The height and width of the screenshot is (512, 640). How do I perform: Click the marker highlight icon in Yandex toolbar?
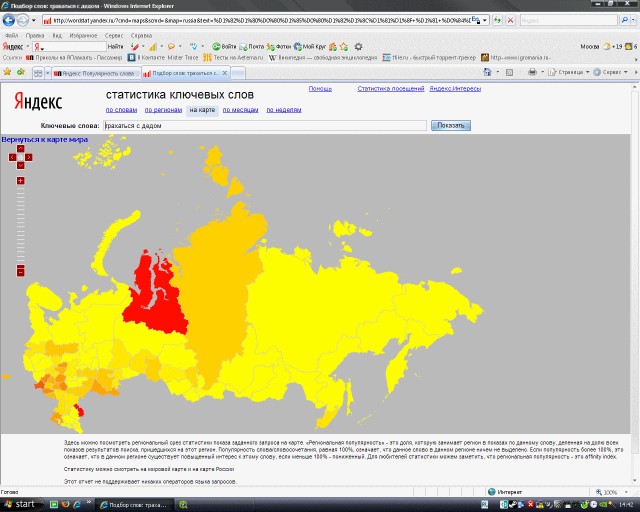coord(135,47)
